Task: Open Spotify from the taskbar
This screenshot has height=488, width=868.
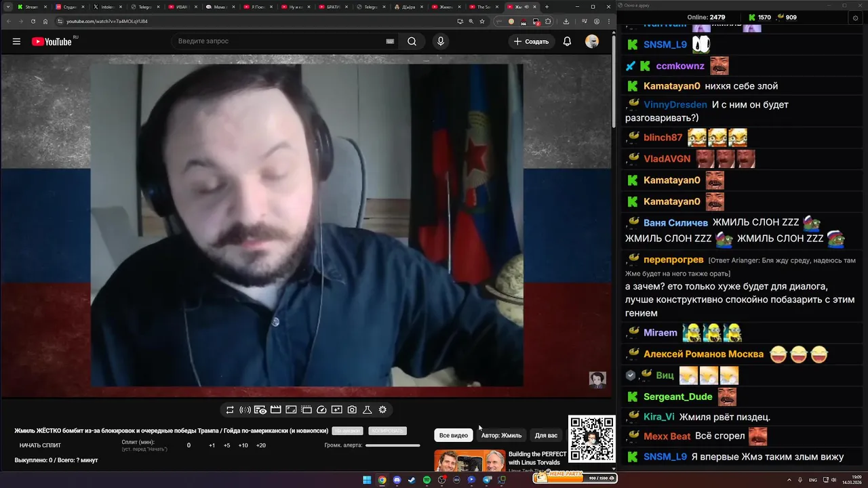Action: coord(427,480)
